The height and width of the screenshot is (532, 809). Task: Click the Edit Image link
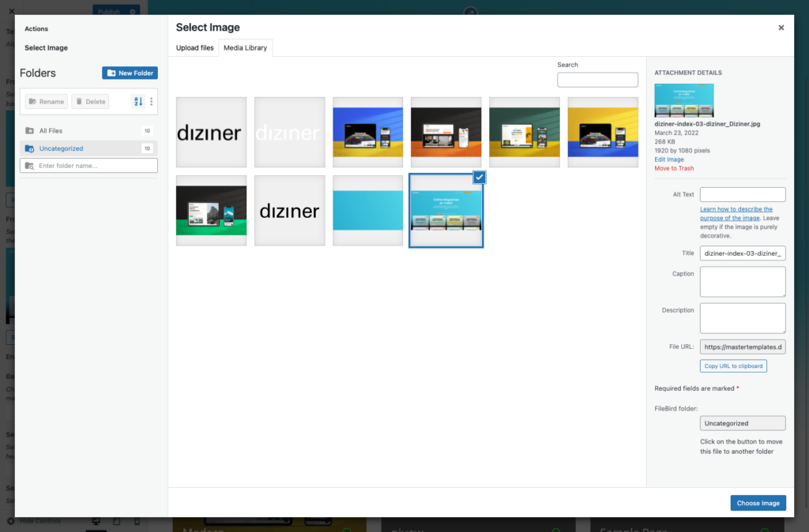tap(669, 159)
